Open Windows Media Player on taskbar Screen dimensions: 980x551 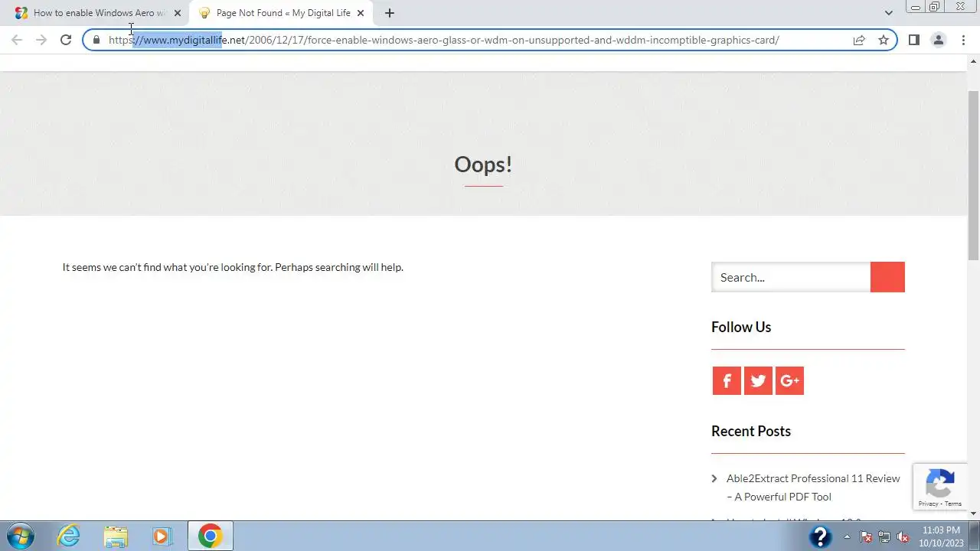click(162, 536)
